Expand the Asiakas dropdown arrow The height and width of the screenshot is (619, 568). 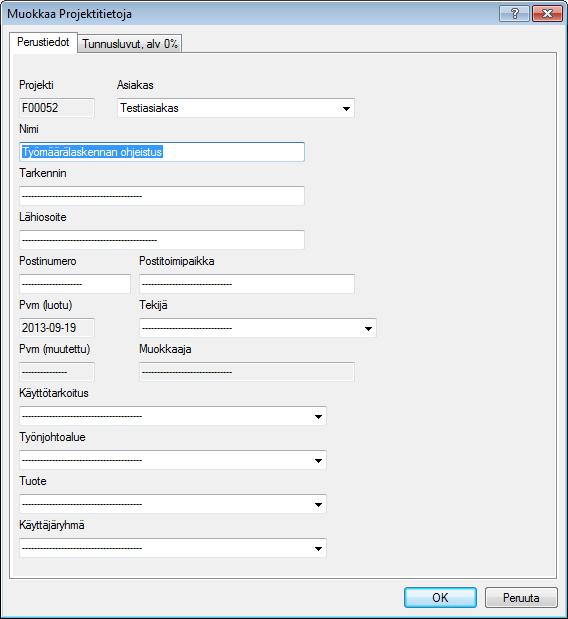point(346,108)
